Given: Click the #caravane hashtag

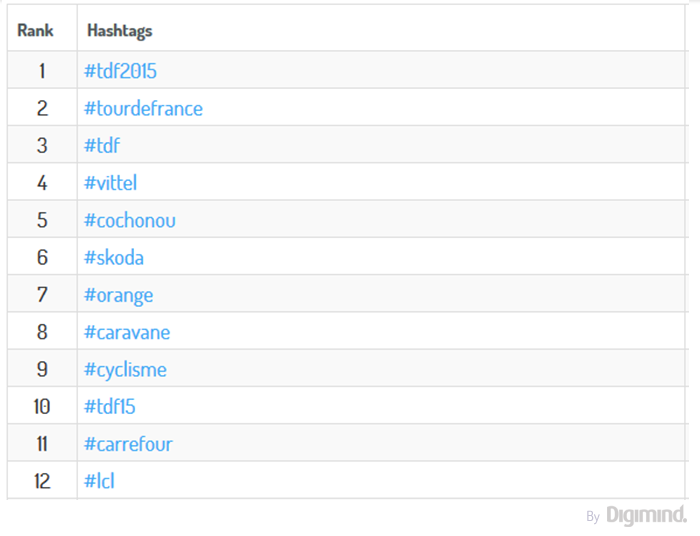Looking at the screenshot, I should pos(127,332).
